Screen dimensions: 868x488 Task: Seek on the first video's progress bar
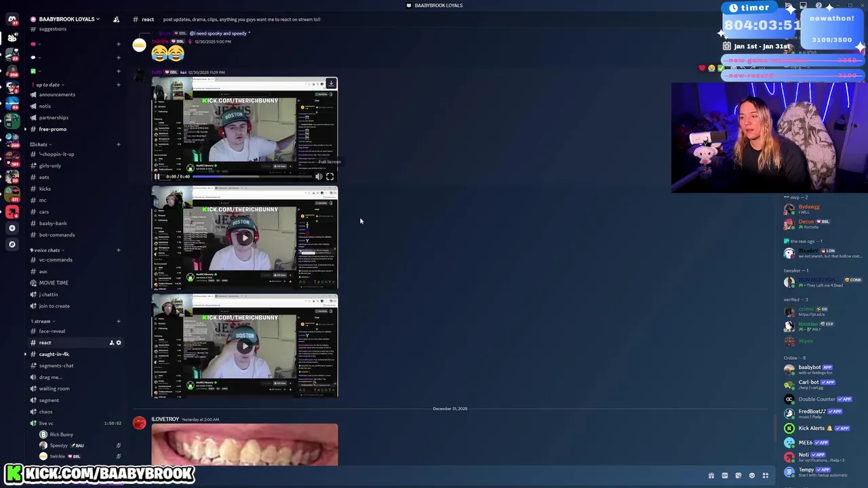click(253, 176)
